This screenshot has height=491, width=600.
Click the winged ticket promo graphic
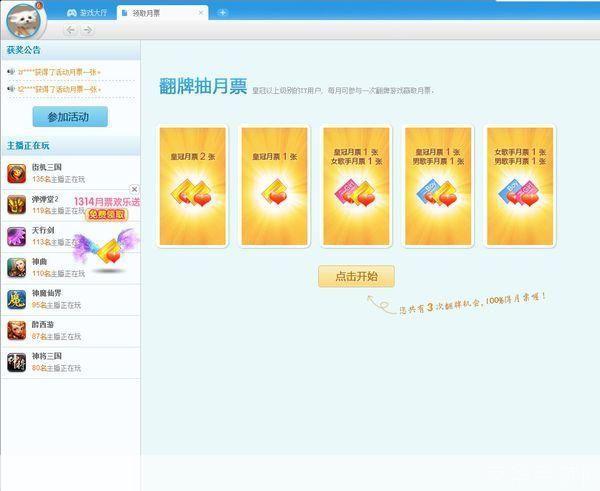point(108,250)
